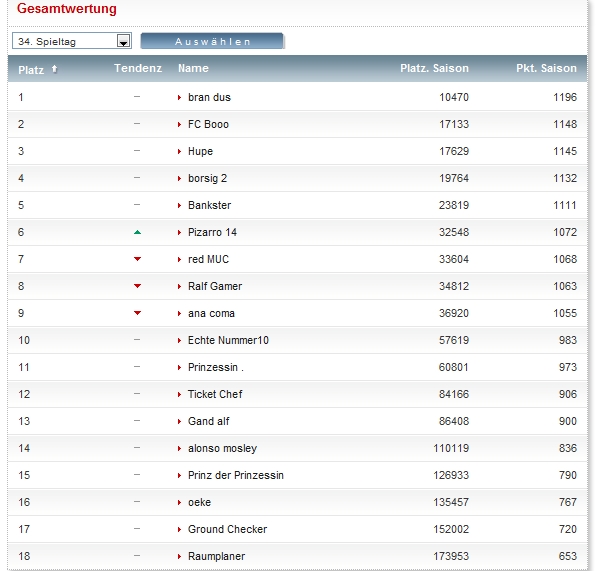Sort by the Tendenz column header
Screen dimensions: 598x571
(138, 68)
